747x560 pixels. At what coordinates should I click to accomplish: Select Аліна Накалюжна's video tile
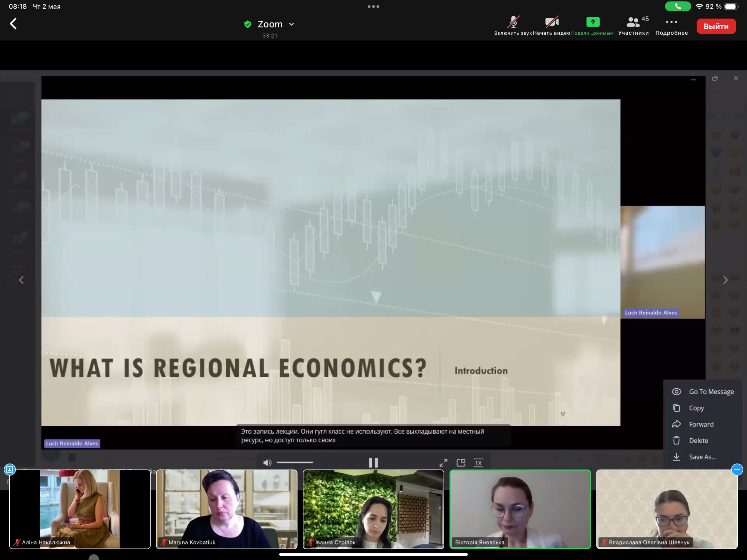[x=80, y=509]
